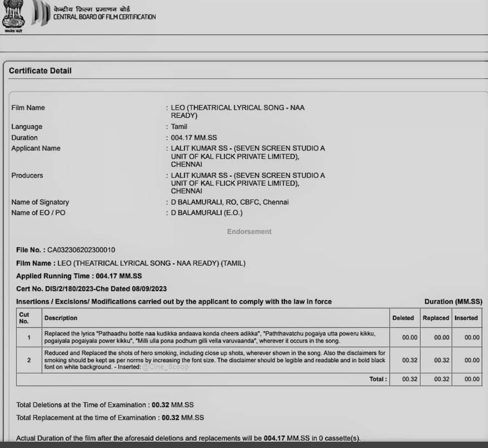The height and width of the screenshot is (448, 488).
Task: Click the Indian national emblem logo
Action: (13, 16)
